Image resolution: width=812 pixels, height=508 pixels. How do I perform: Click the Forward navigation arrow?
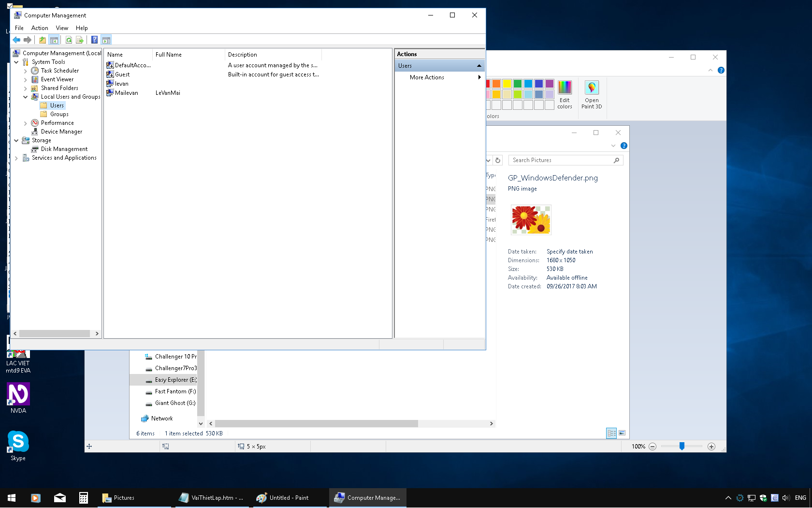pos(28,40)
